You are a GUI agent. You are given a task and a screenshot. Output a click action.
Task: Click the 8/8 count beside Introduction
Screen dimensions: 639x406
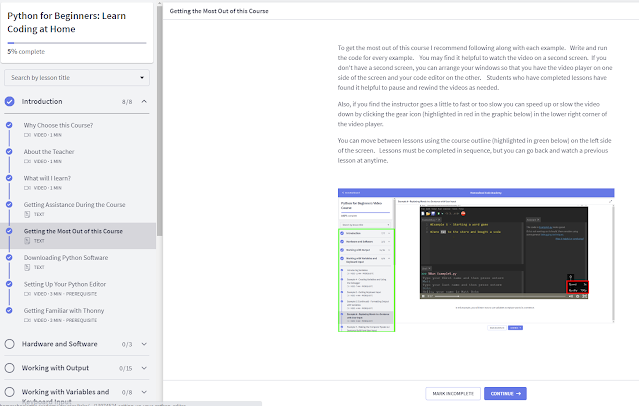coord(127,102)
